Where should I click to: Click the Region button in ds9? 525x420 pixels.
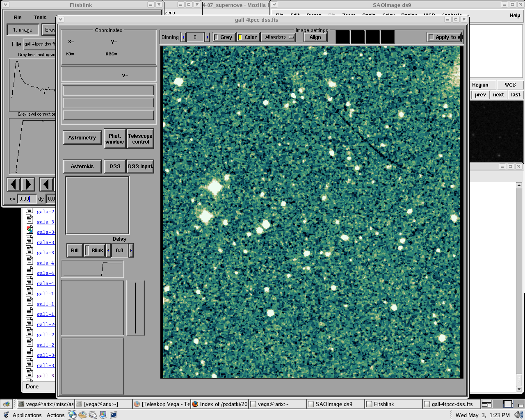[x=480, y=85]
